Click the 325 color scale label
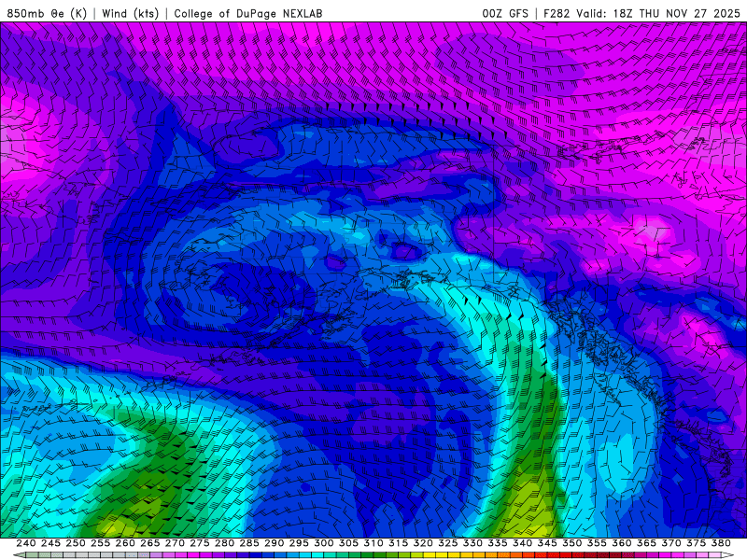This screenshot has width=747, height=560. pos(448,543)
